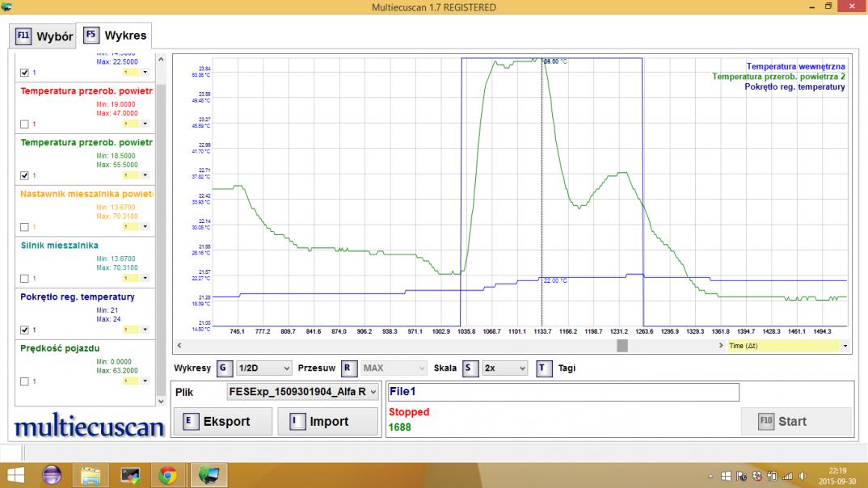
Task: Click the vertical cursor marker in the chart
Action: click(542, 192)
